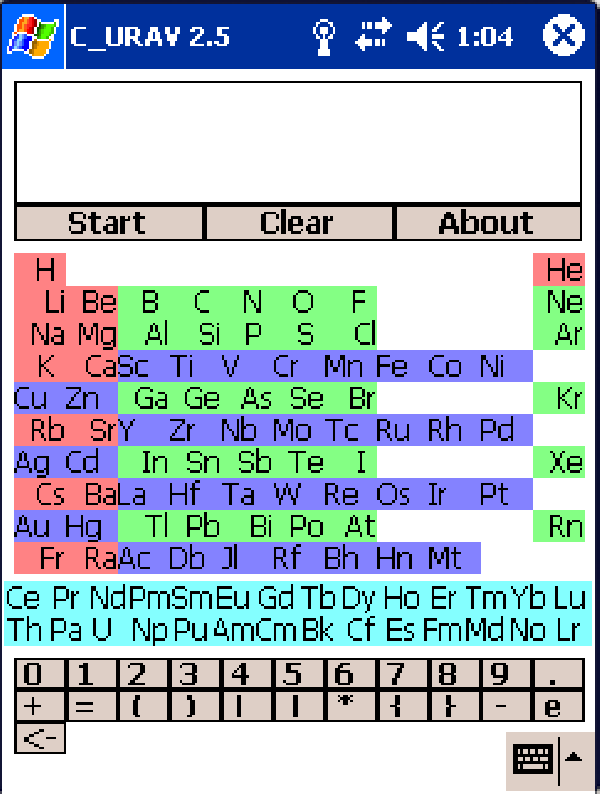Choose the gold Au element
The width and height of the screenshot is (600, 794).
click(31, 527)
